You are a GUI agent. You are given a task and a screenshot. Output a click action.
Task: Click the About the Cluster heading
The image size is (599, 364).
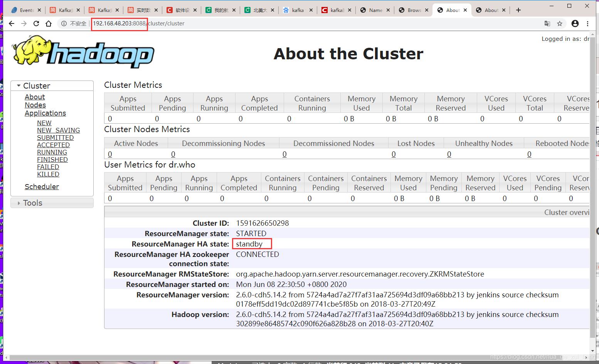tap(348, 54)
